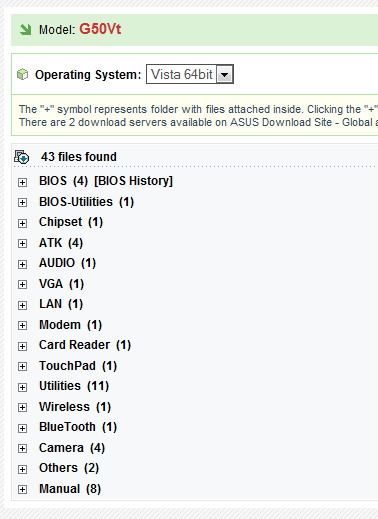The image size is (378, 519).
Task: Select the Vista 64bit combo box
Action: tap(190, 74)
